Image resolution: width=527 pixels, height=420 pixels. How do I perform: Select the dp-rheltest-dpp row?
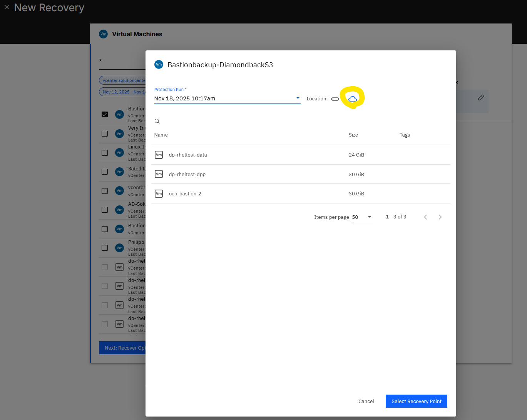click(301, 174)
